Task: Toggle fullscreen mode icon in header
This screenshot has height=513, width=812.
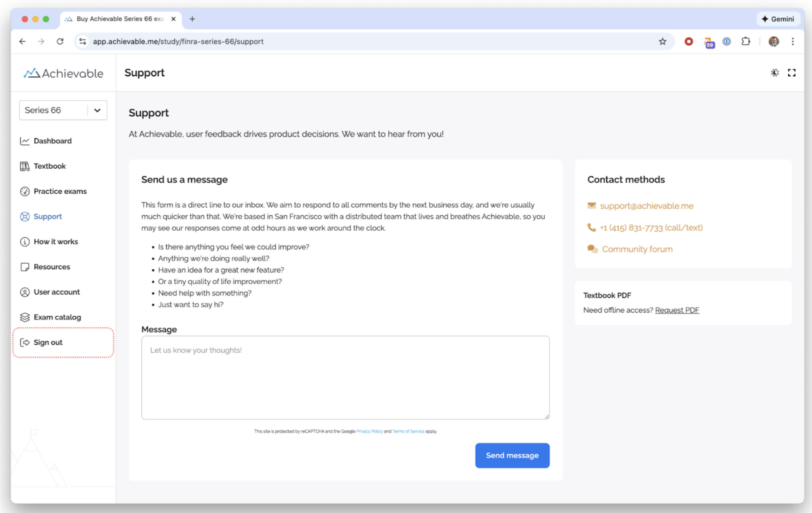Action: tap(791, 73)
